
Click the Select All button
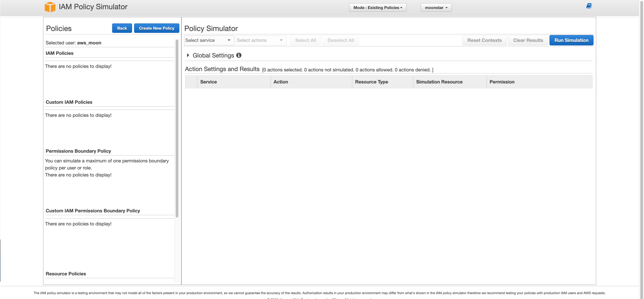tap(305, 40)
